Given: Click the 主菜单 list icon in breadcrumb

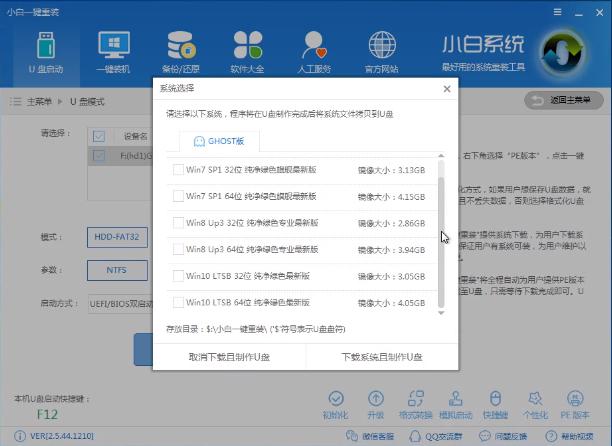Looking at the screenshot, I should click(15, 102).
